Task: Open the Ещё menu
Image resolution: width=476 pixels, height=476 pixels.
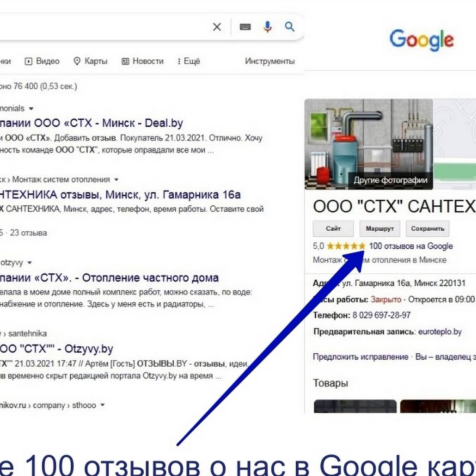Action: (189, 61)
